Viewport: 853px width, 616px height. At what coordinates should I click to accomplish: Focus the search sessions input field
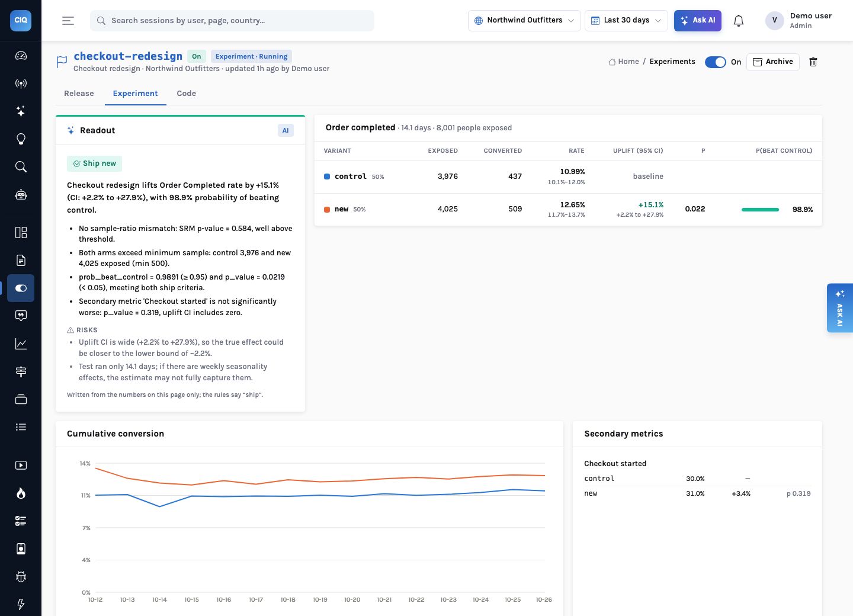tap(232, 21)
